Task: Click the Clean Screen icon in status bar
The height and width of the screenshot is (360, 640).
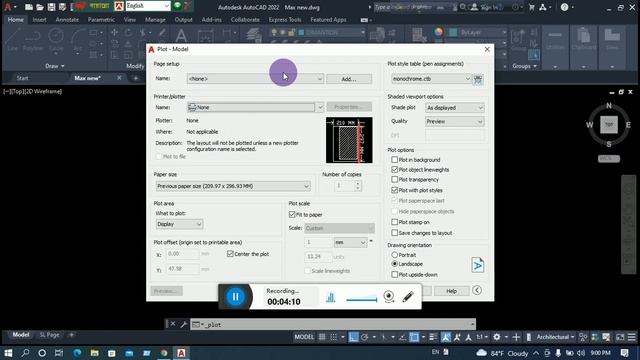Action: click(x=620, y=337)
